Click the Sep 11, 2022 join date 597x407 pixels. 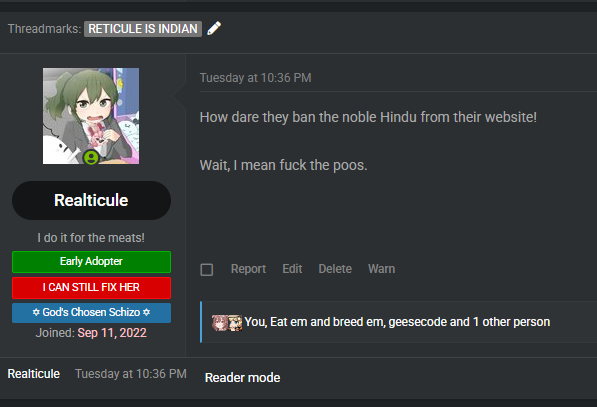click(x=112, y=333)
